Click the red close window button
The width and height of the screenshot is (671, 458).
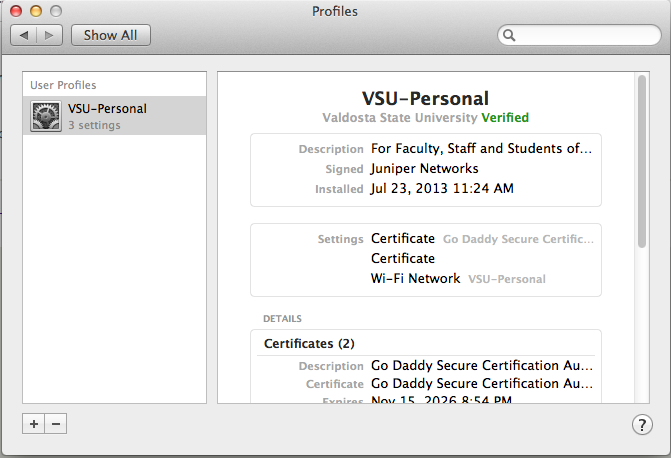pos(16,11)
